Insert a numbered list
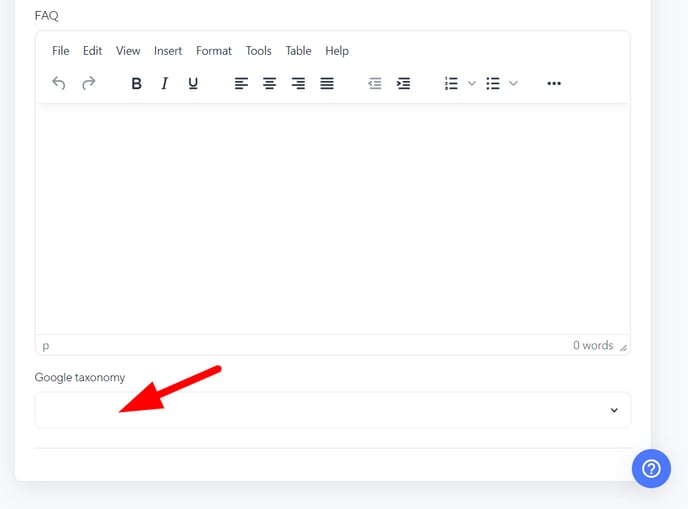The width and height of the screenshot is (688, 509). tap(451, 84)
